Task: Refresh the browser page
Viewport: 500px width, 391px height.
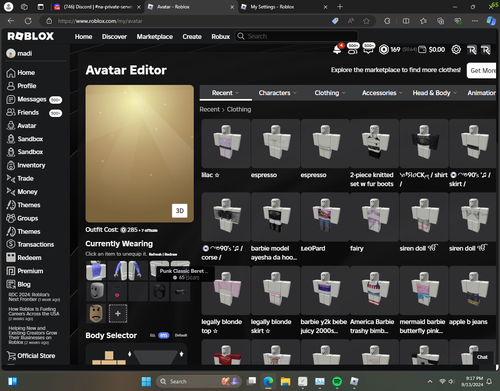Action: [x=28, y=21]
